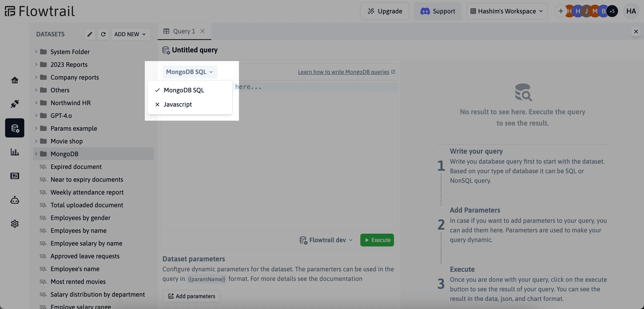The width and height of the screenshot is (644, 309).
Task: Choose Javascript option in menu
Action: (190, 104)
